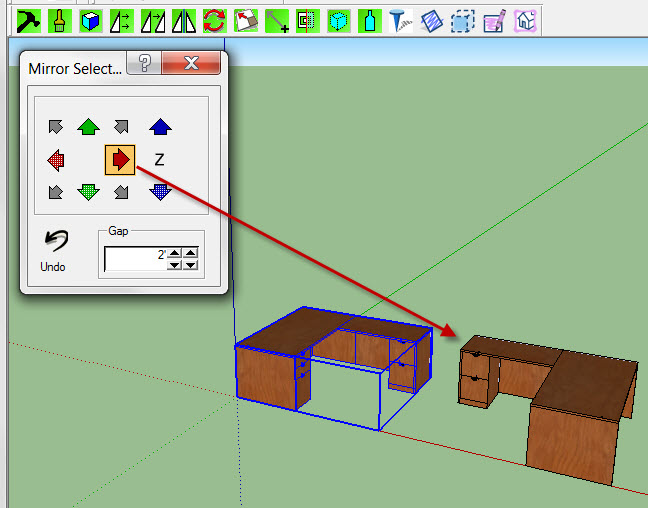Select the dotted green down arrow
Viewport: 648px width, 508px height.
coord(89,191)
